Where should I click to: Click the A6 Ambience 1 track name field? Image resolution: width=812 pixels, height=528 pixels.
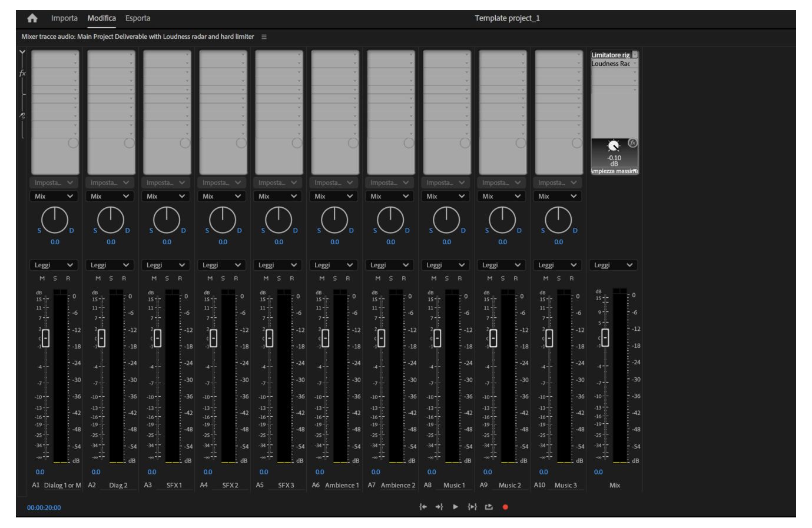tap(342, 485)
